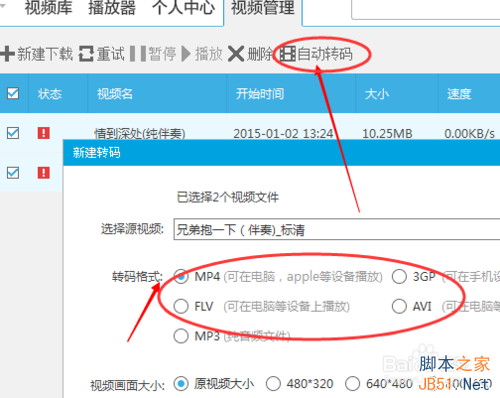Image resolution: width=500 pixels, height=398 pixels.
Task: Toggle the select-all checkbox in table header
Action: point(13,93)
